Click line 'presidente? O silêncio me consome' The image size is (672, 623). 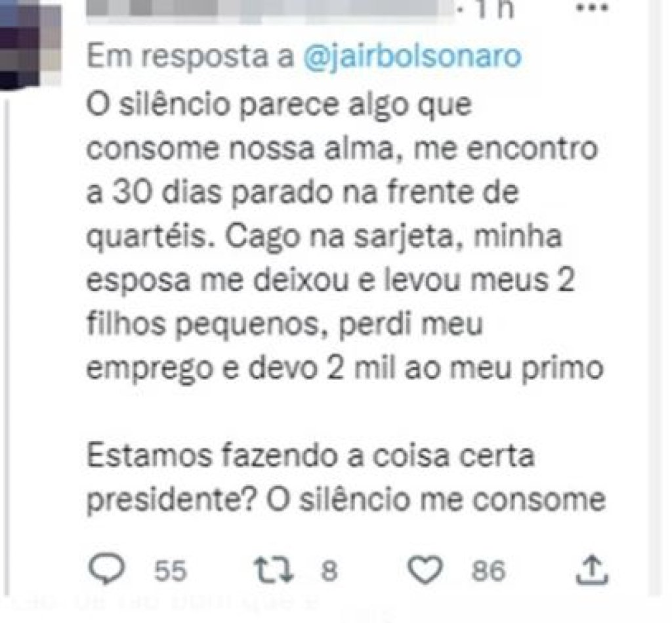[x=346, y=500]
